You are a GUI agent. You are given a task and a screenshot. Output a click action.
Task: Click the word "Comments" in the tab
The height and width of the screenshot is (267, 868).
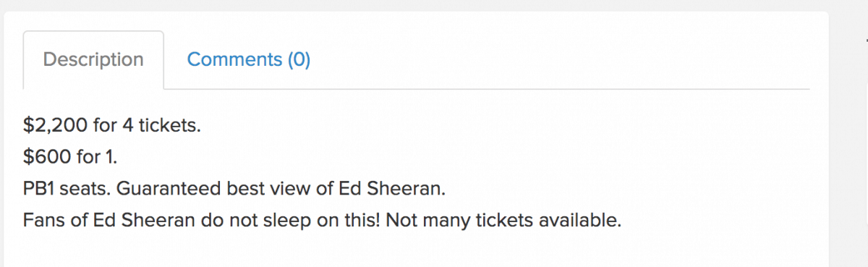click(234, 59)
